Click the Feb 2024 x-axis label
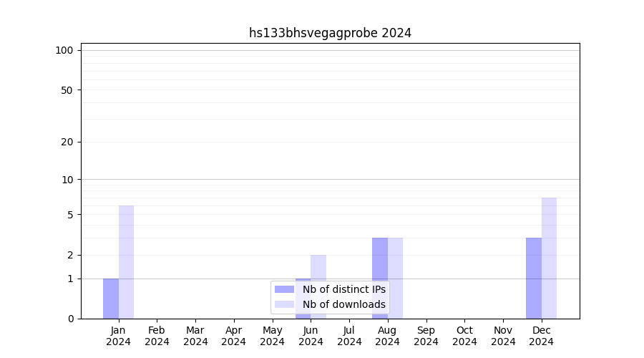This screenshot has height=358, width=644. 157,336
